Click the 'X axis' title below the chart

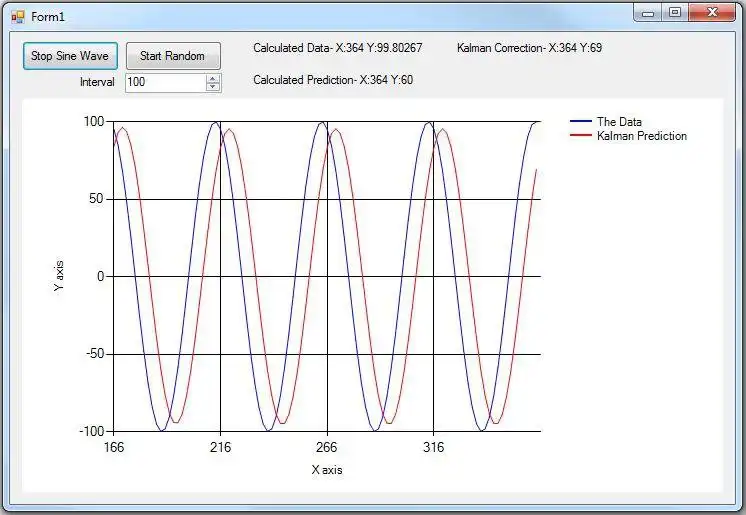327,470
